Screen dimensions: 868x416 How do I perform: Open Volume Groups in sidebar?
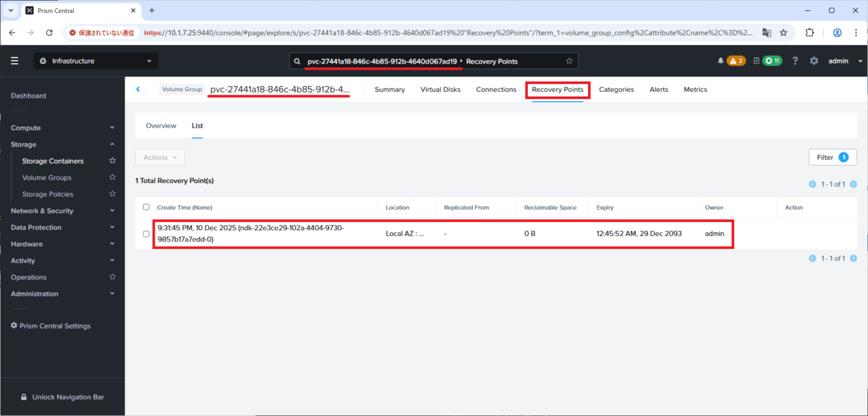(x=46, y=177)
